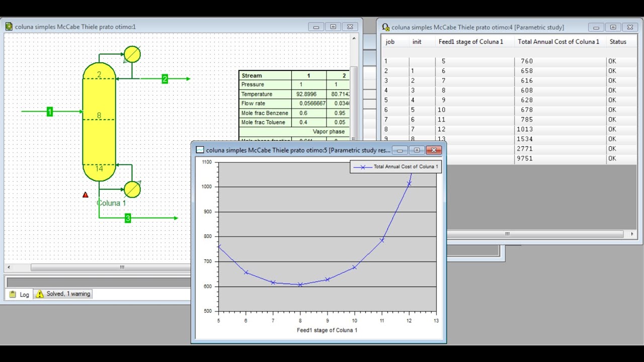Viewport: 644px width, 362px height.
Task: Select the cost cell '678'
Action: [527, 110]
